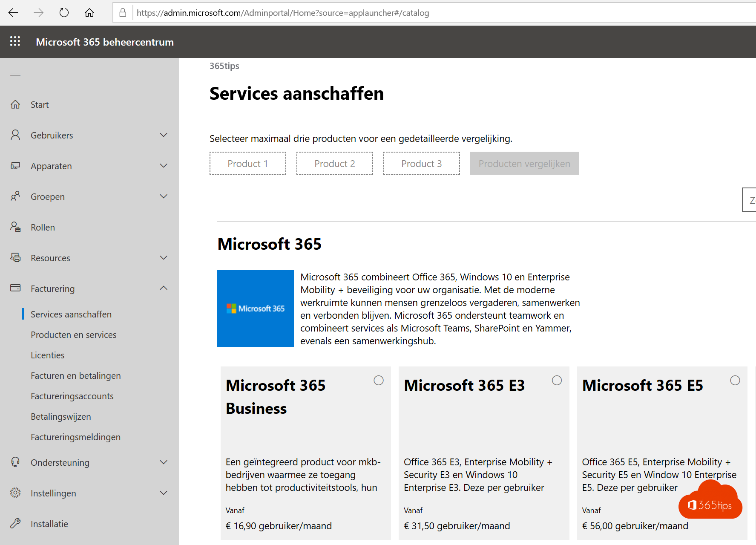
Task: Click the Facturering card icon
Action: [15, 288]
